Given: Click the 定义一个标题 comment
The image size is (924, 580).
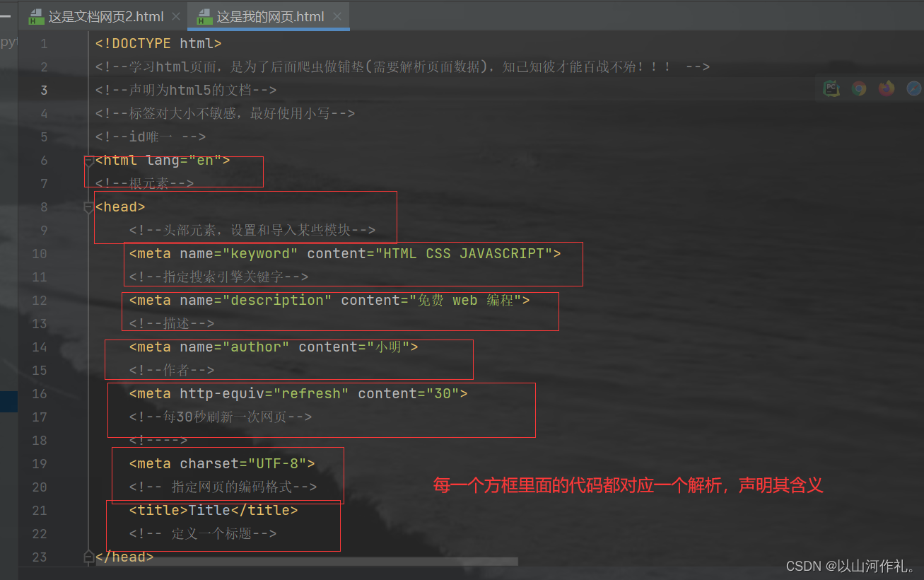Looking at the screenshot, I should tap(203, 534).
